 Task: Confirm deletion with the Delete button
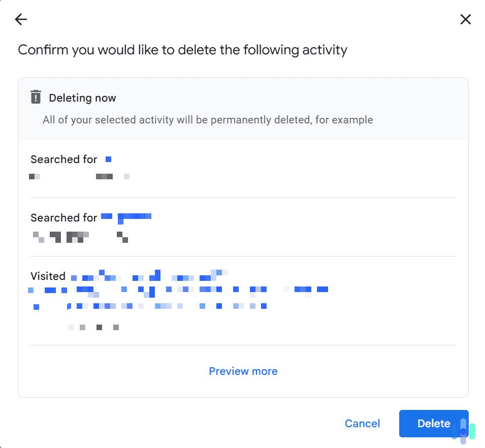click(434, 424)
